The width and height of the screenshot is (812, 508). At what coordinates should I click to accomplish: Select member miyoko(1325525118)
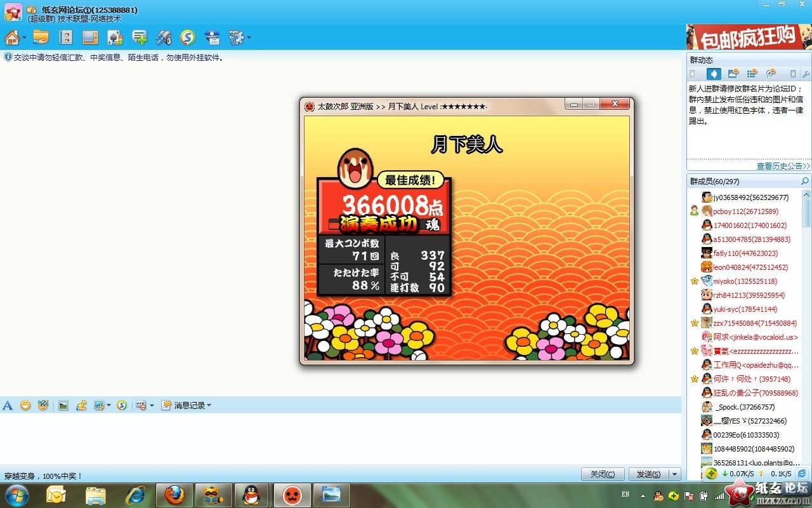tap(745, 281)
